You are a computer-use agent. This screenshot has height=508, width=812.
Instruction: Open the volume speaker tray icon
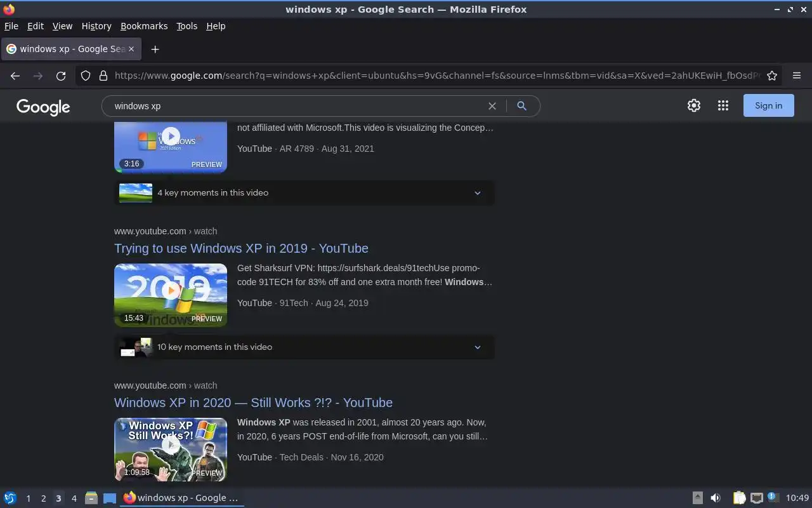click(716, 498)
